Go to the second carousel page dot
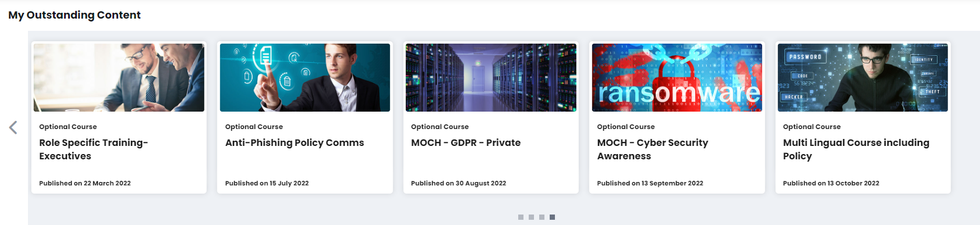Viewport: 980px width, 225px height. 531,217
